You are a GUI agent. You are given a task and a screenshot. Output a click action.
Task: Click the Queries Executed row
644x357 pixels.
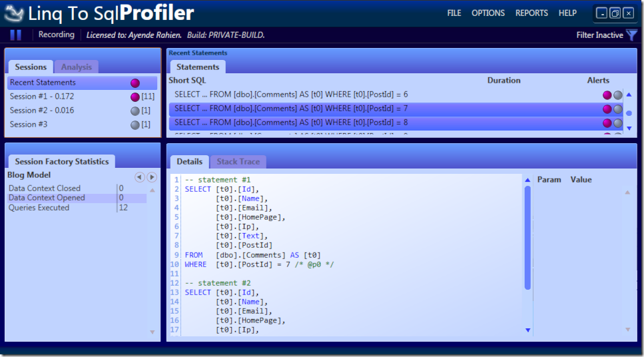pyautogui.click(x=77, y=208)
